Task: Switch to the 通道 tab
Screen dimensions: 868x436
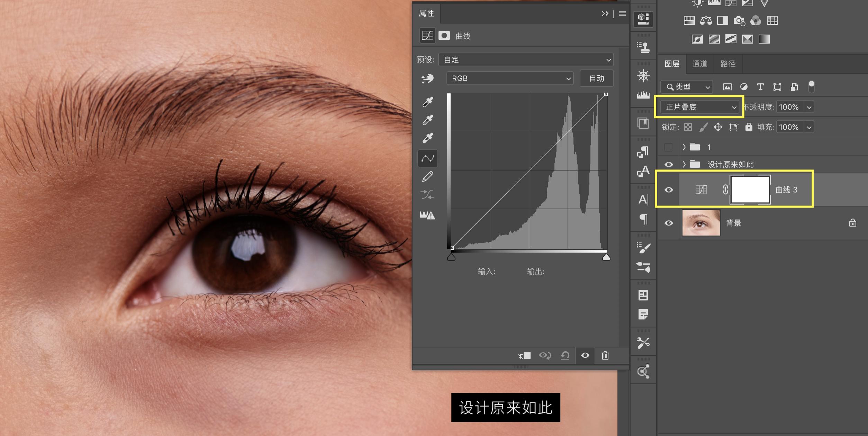Action: 699,64
